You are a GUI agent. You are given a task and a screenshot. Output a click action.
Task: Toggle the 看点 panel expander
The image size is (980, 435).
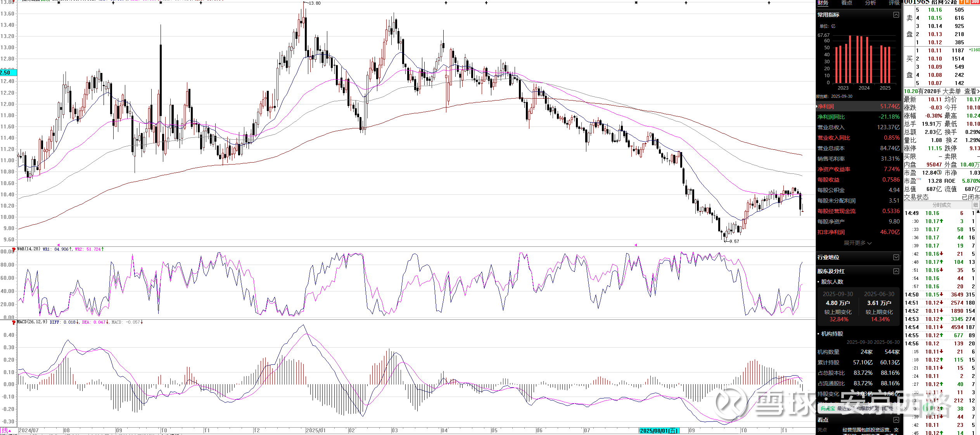pos(896,420)
